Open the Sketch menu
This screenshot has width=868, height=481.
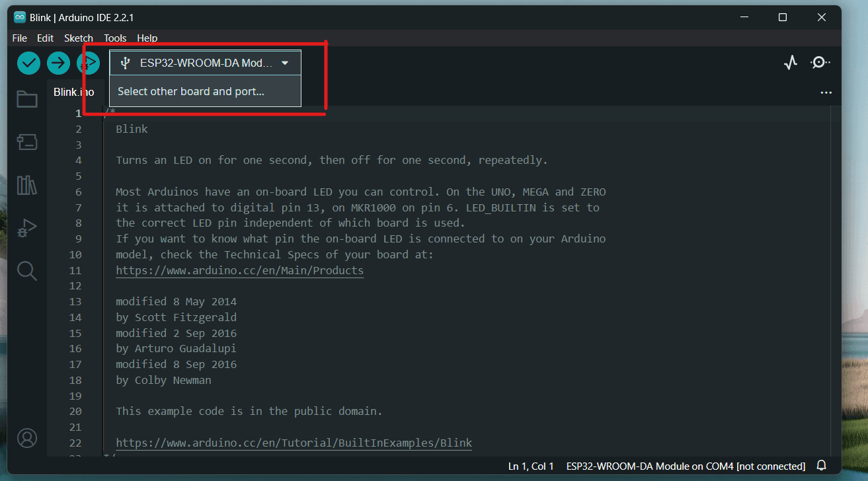click(x=79, y=38)
